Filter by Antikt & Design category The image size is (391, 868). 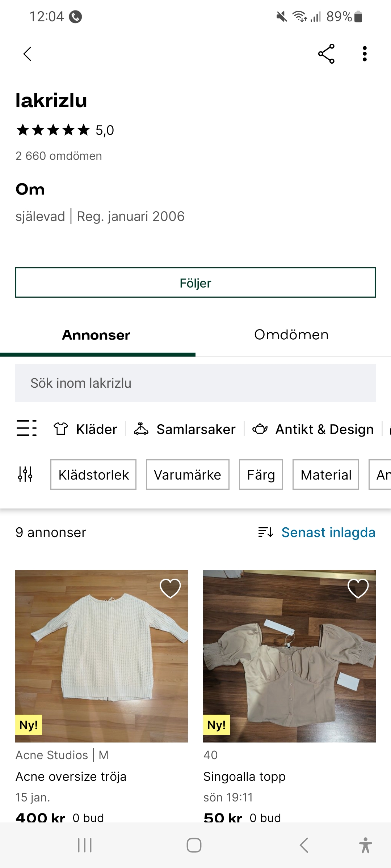[314, 429]
